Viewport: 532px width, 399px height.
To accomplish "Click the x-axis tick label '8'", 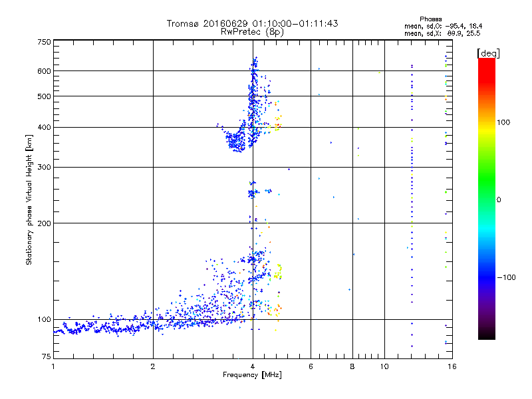I will coord(352,366).
